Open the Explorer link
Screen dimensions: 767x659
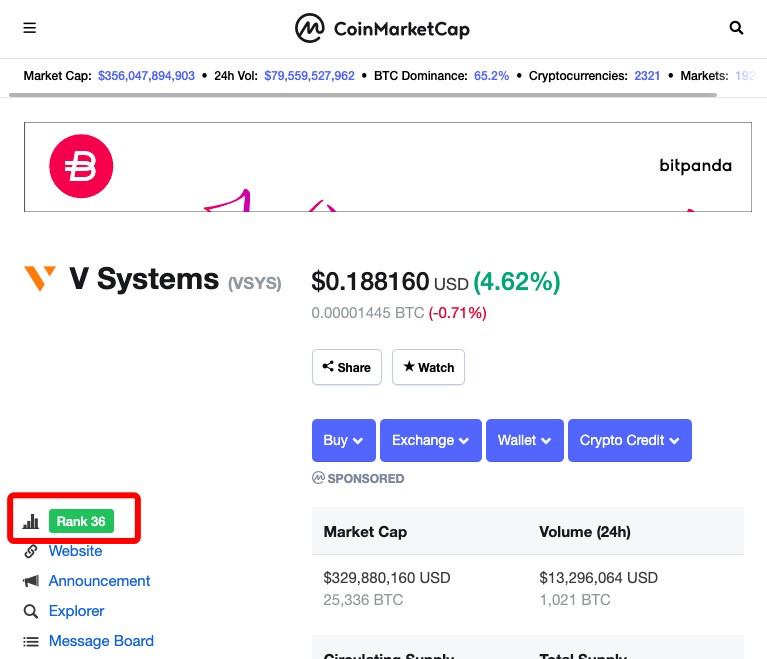pyautogui.click(x=76, y=611)
